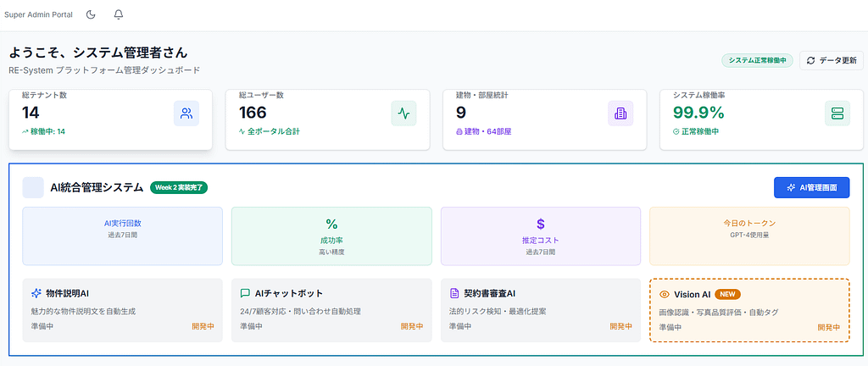Click the 契約書審査AI document icon

(454, 293)
